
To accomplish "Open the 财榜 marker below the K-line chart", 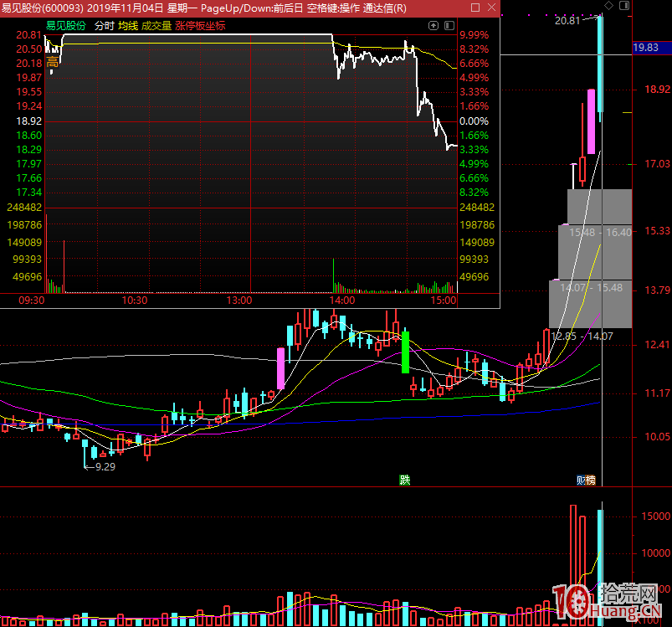I will [x=586, y=480].
